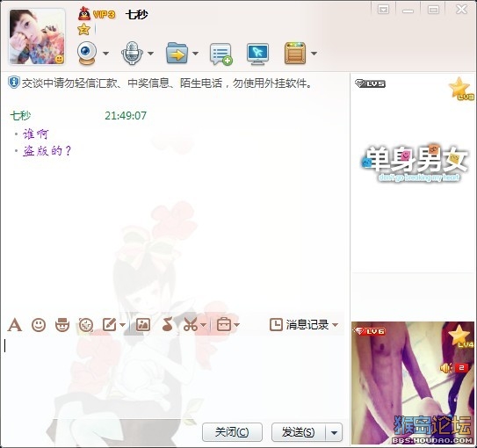This screenshot has height=448, width=477.
Task: Expand the screenshot options dropdown arrow
Action: click(x=204, y=325)
